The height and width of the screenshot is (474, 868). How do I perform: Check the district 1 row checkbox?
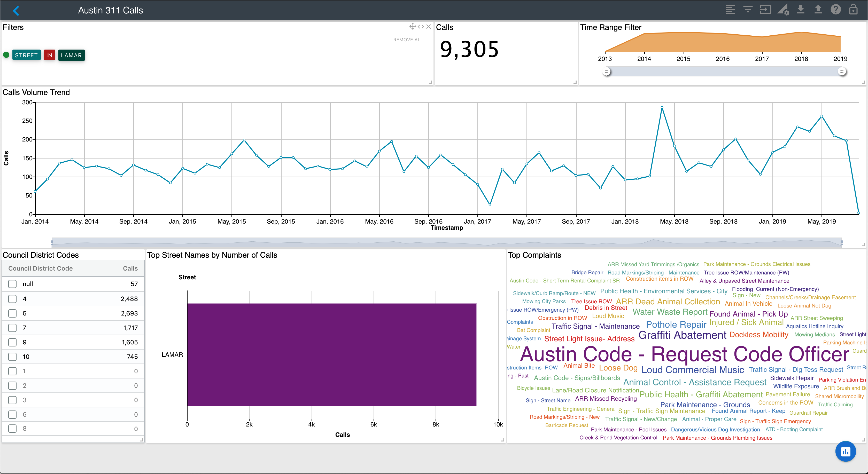(12, 371)
